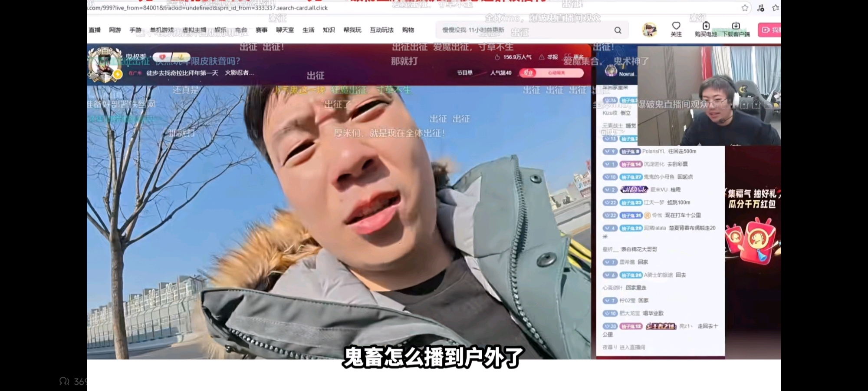Open the browser favorites list icon

pos(776,8)
